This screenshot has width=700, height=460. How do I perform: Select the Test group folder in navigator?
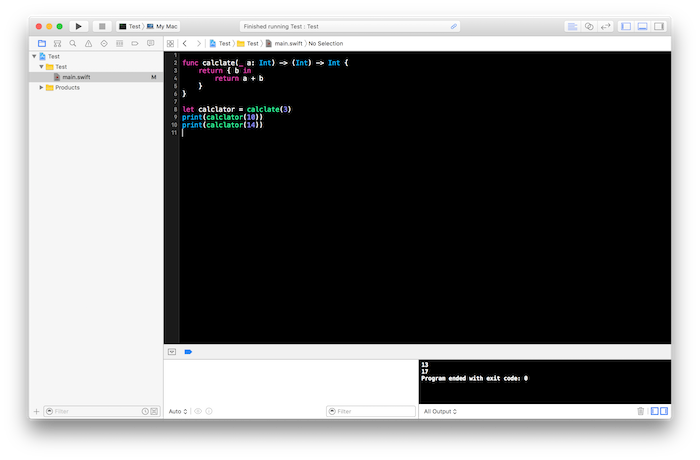pos(96,67)
